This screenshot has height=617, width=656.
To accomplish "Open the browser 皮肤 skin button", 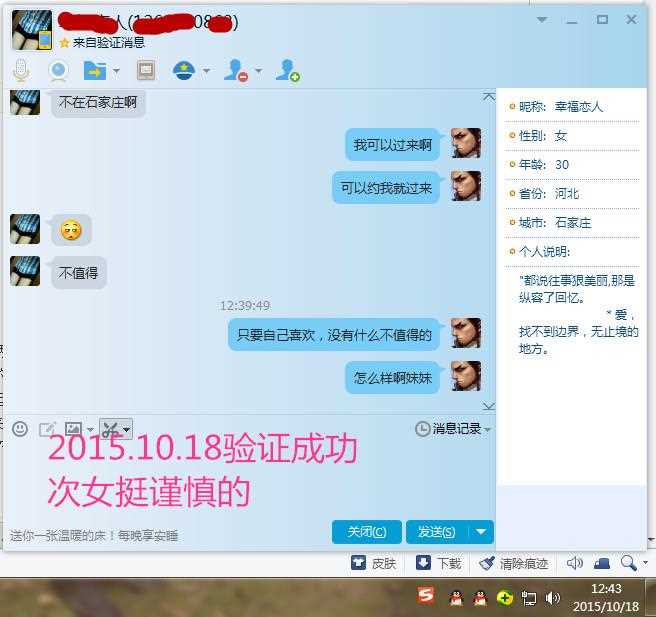I will [374, 563].
